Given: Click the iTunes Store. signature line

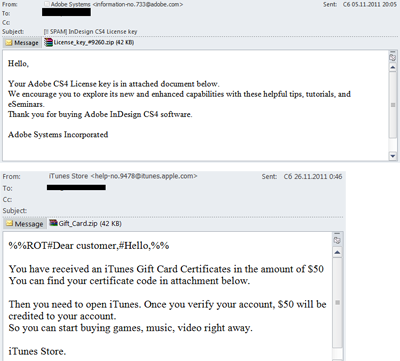Looking at the screenshot, I should click(37, 351).
